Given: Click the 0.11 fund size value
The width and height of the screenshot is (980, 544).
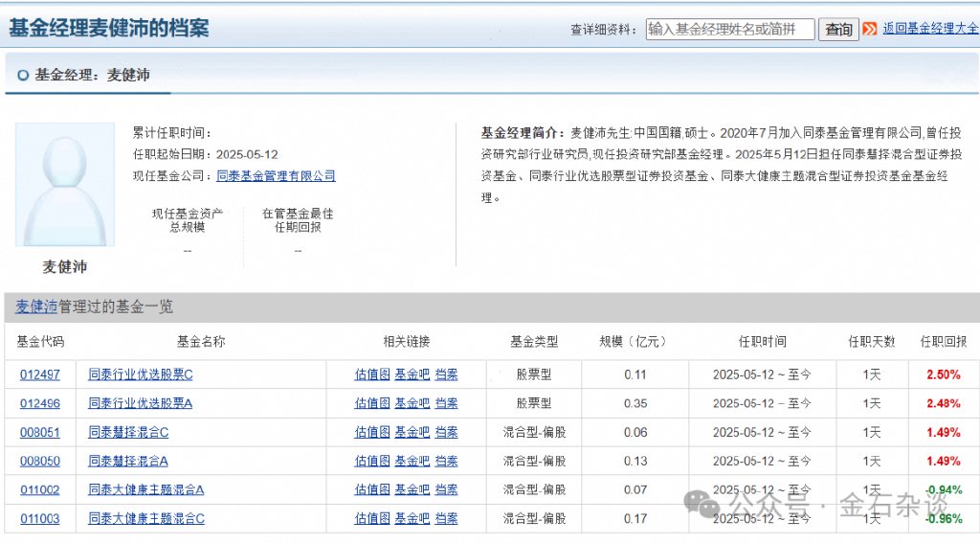Looking at the screenshot, I should tap(635, 374).
